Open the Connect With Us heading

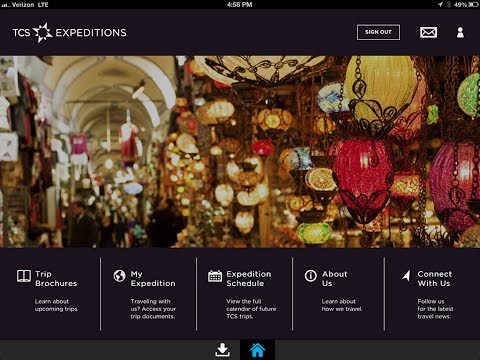point(435,279)
